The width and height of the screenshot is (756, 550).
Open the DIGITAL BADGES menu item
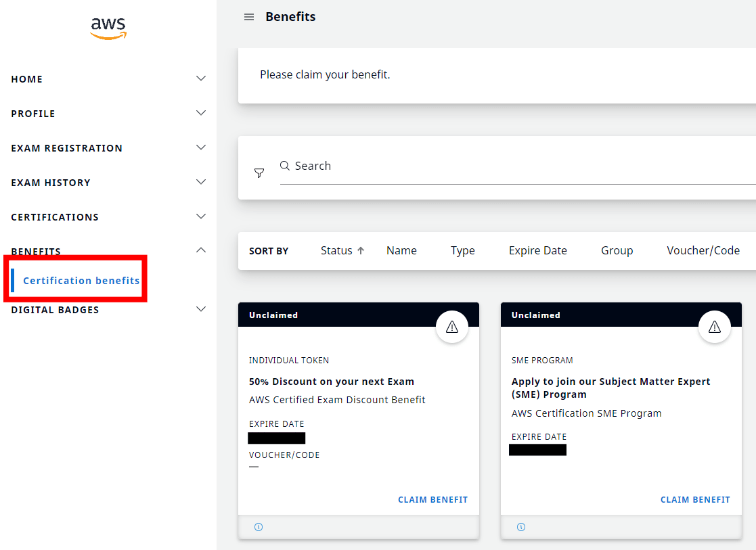click(55, 310)
